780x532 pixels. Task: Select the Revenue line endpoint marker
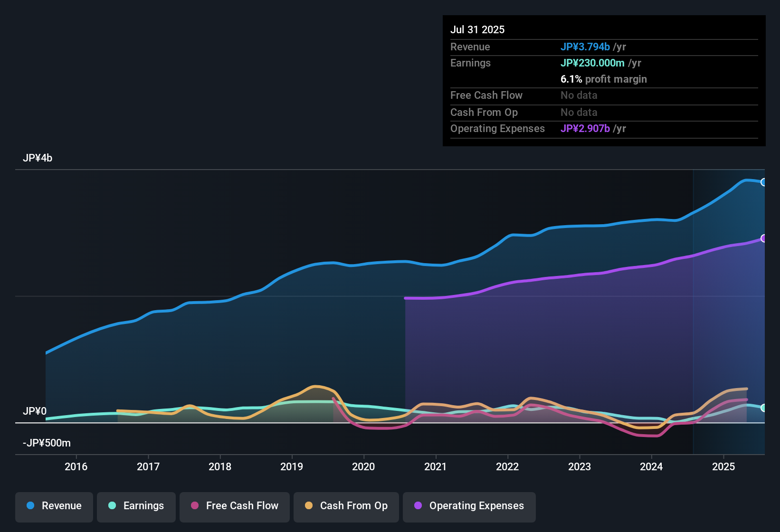click(x=764, y=182)
